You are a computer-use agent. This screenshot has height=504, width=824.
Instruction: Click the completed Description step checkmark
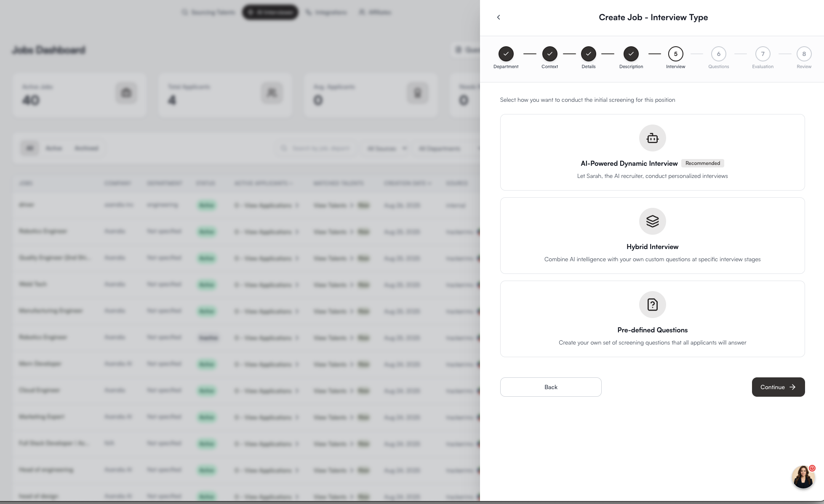click(631, 54)
